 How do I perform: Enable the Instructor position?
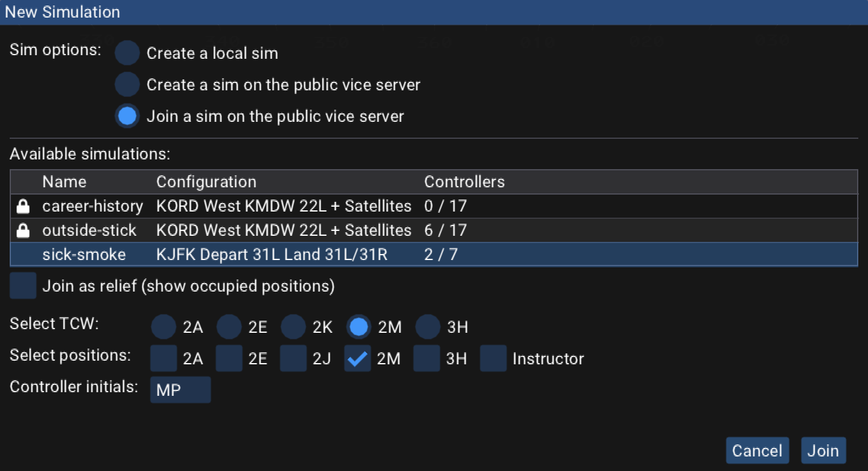coord(493,358)
